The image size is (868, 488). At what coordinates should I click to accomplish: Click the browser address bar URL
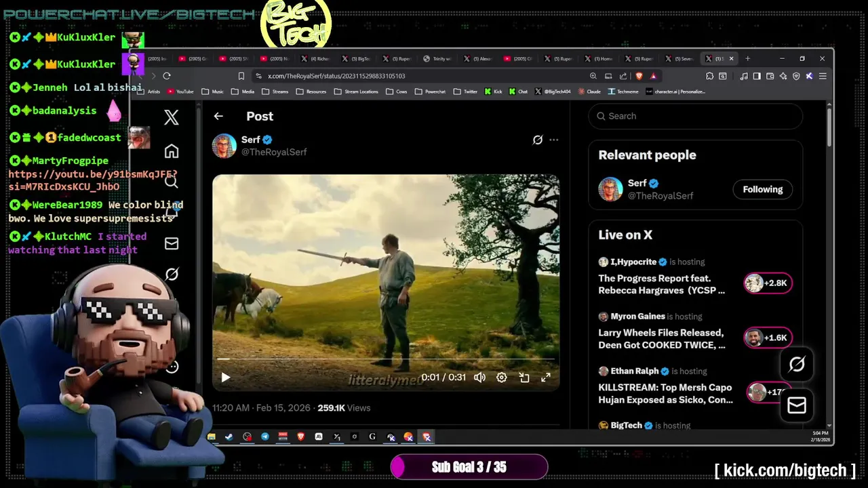tap(336, 76)
